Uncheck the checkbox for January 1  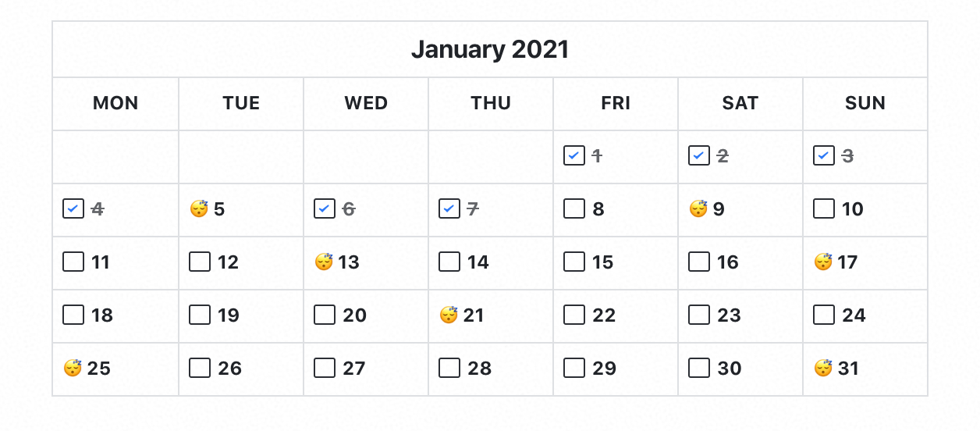pos(574,155)
